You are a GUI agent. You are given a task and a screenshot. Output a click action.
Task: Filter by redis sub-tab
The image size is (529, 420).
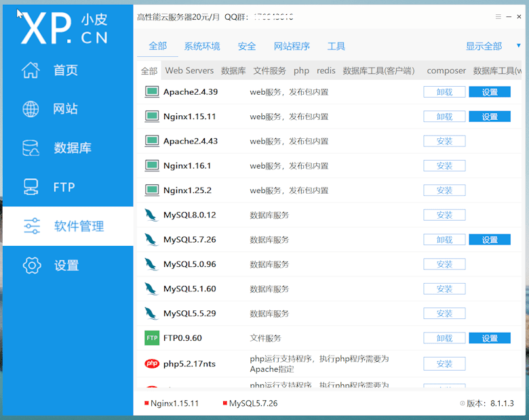pyautogui.click(x=326, y=70)
